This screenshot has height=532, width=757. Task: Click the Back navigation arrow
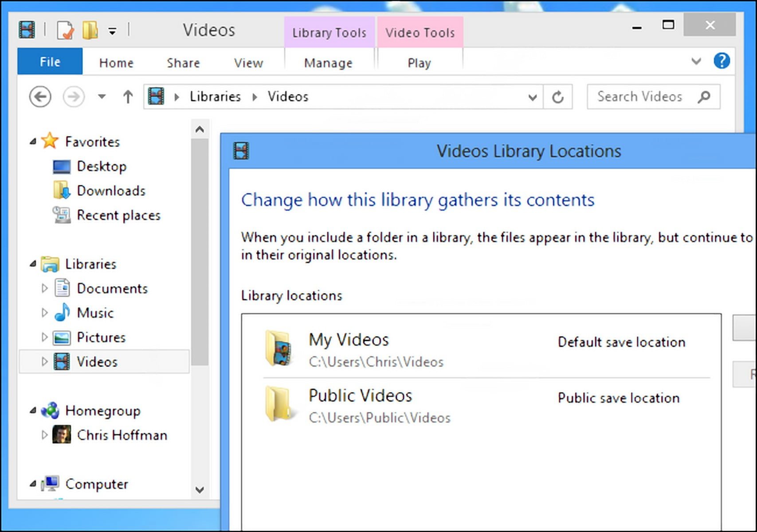click(x=40, y=97)
